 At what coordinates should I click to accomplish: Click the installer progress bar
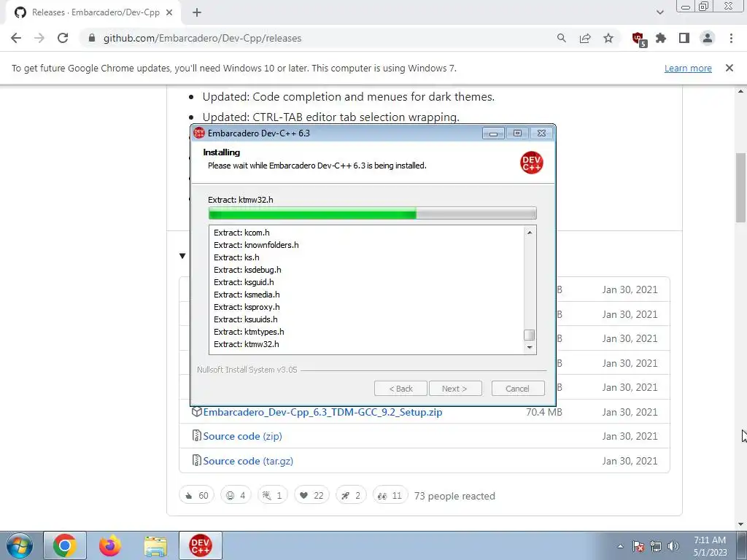pos(373,214)
